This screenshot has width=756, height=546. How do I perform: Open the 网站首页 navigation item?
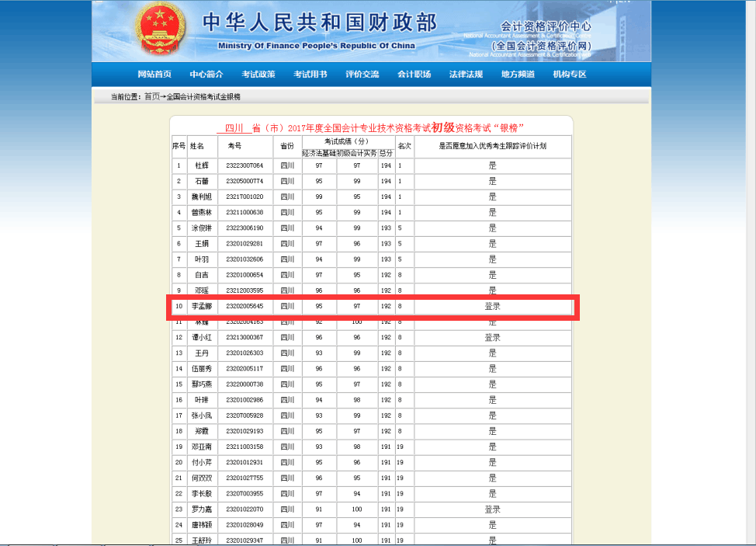pos(154,75)
